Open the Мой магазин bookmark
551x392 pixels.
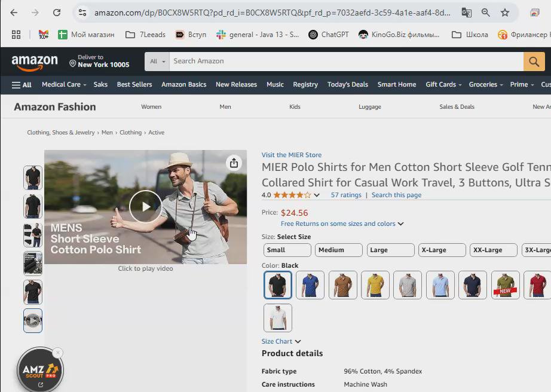pyautogui.click(x=87, y=35)
